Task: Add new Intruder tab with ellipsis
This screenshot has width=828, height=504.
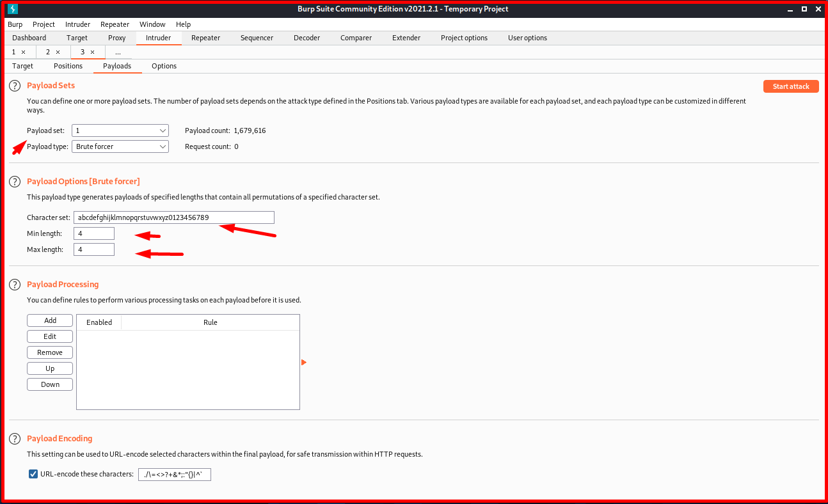Action: [118, 52]
